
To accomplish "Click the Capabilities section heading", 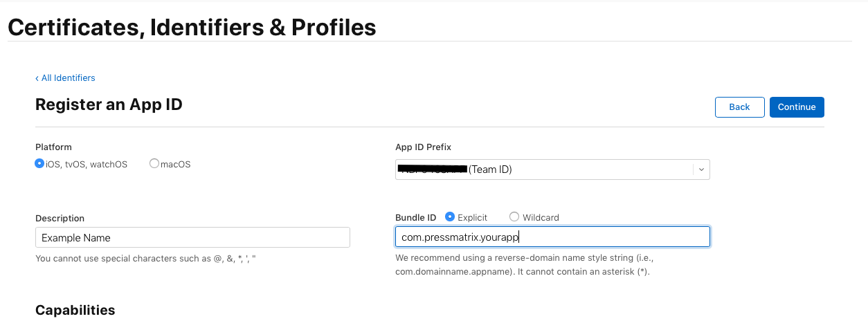I will [x=75, y=310].
